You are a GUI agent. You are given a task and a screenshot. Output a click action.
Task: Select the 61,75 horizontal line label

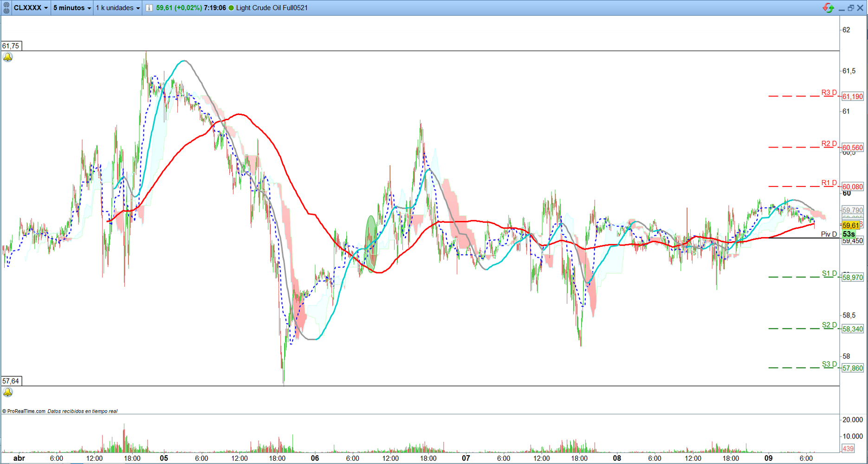coord(11,46)
